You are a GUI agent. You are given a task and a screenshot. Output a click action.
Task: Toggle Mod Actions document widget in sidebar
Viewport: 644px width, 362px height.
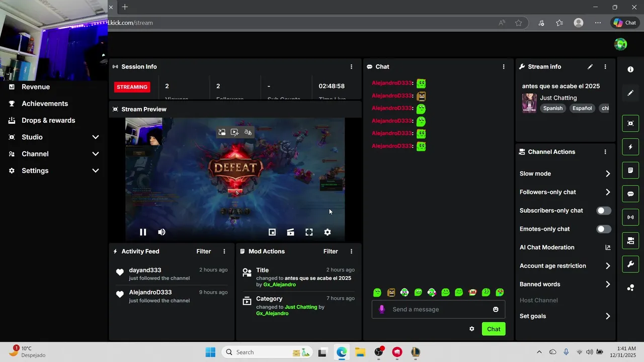[630, 170]
